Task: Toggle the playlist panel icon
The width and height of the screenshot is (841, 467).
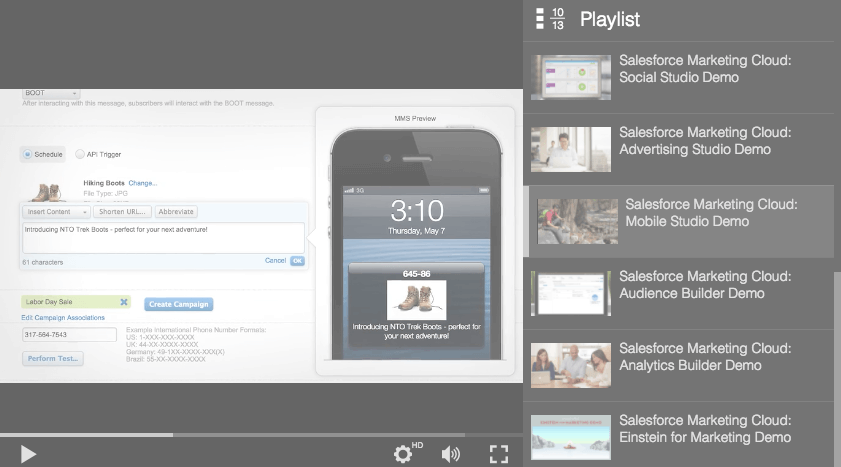Action: [x=541, y=18]
